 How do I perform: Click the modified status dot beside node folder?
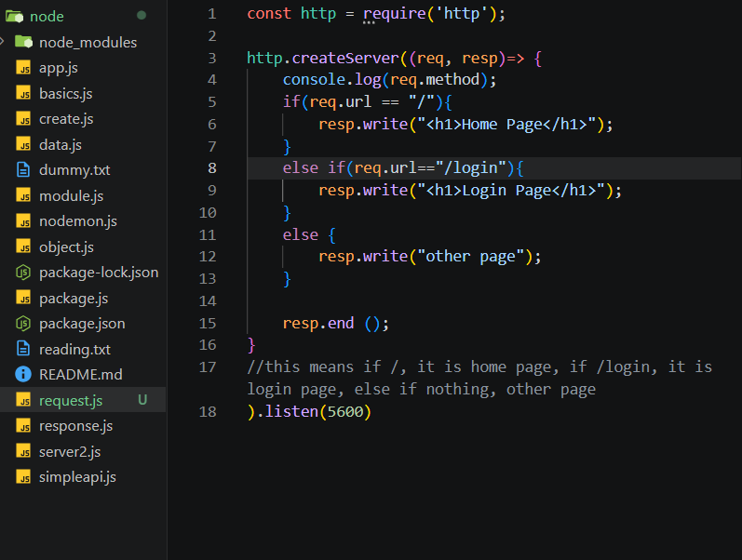141,16
